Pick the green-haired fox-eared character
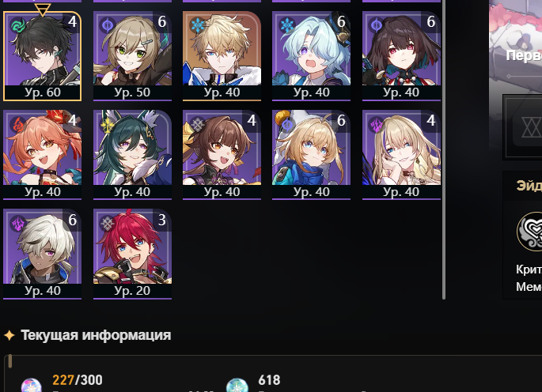Image resolution: width=542 pixels, height=392 pixels. tap(132, 155)
